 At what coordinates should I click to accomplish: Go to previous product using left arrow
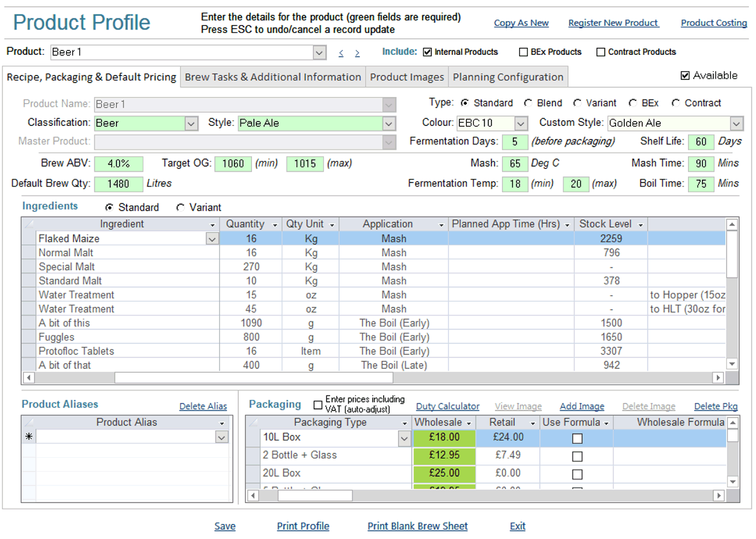point(341,53)
